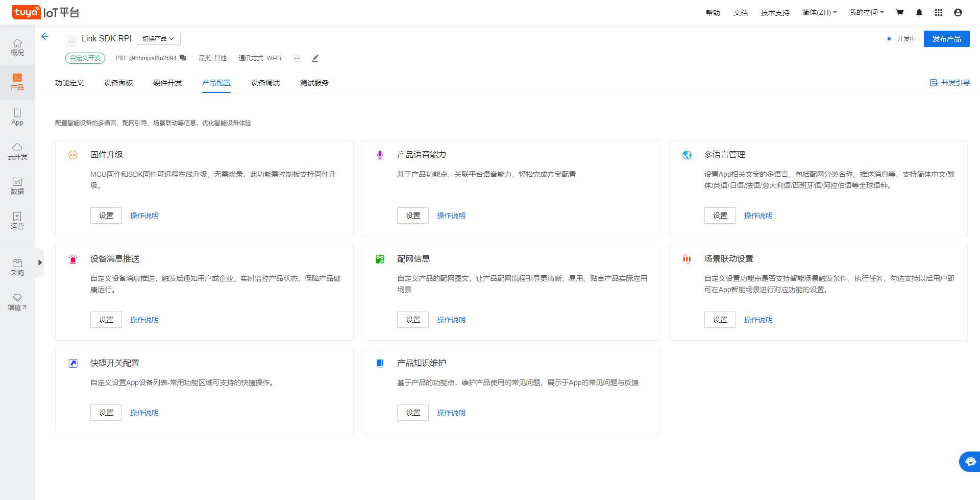Open the notifications bell
The height and width of the screenshot is (500, 980).
[919, 12]
